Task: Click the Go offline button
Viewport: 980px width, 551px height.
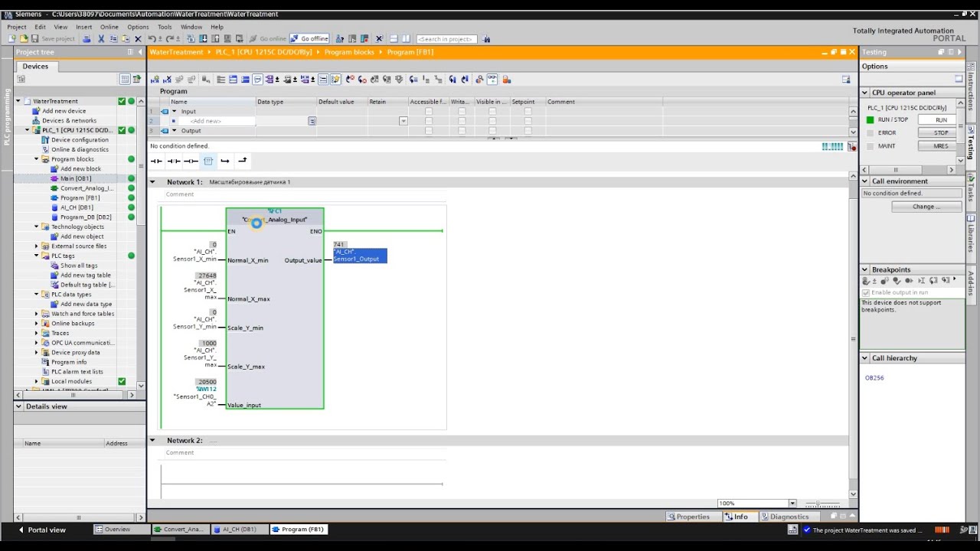Action: pyautogui.click(x=309, y=38)
